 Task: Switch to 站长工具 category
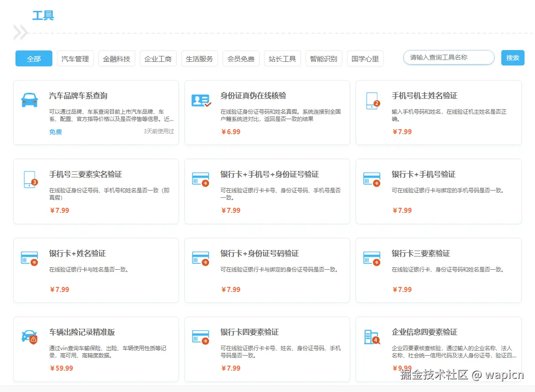tap(282, 58)
